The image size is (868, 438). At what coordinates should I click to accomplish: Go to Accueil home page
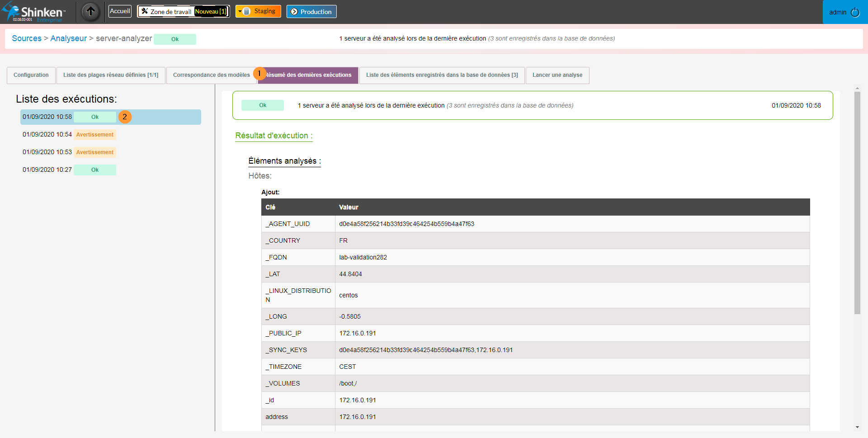tap(120, 11)
